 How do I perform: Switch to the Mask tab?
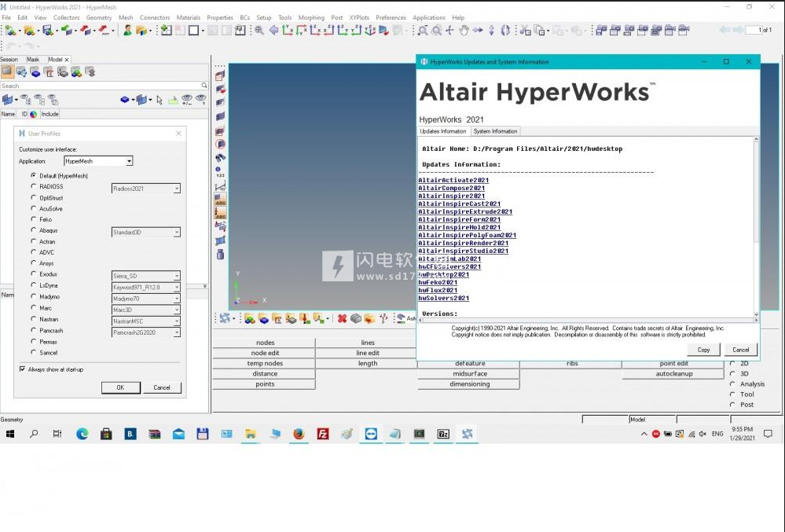pyautogui.click(x=32, y=59)
